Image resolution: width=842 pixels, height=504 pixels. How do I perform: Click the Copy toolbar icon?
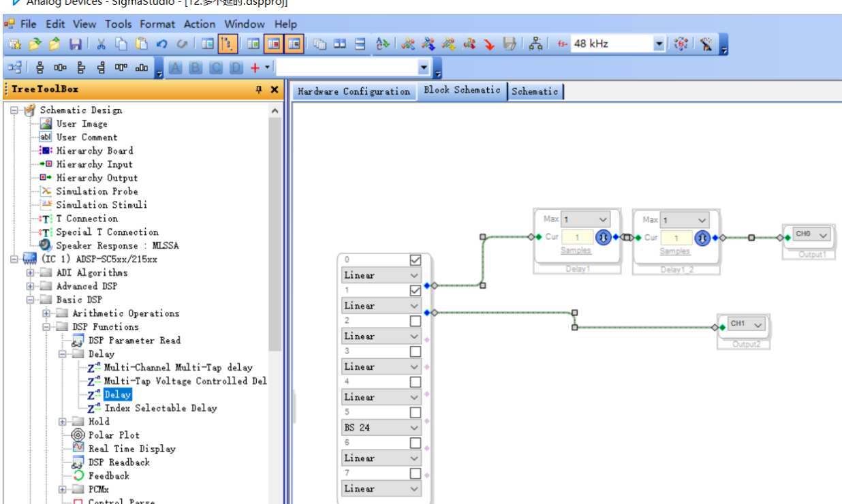(x=121, y=44)
